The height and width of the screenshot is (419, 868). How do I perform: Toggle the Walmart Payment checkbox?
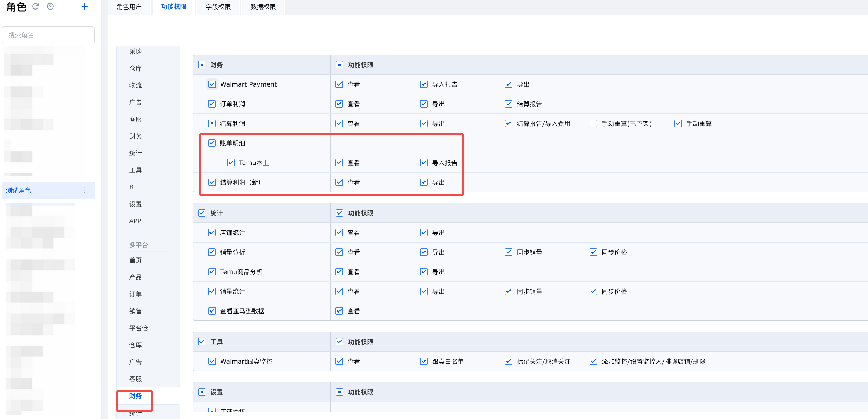click(x=212, y=84)
